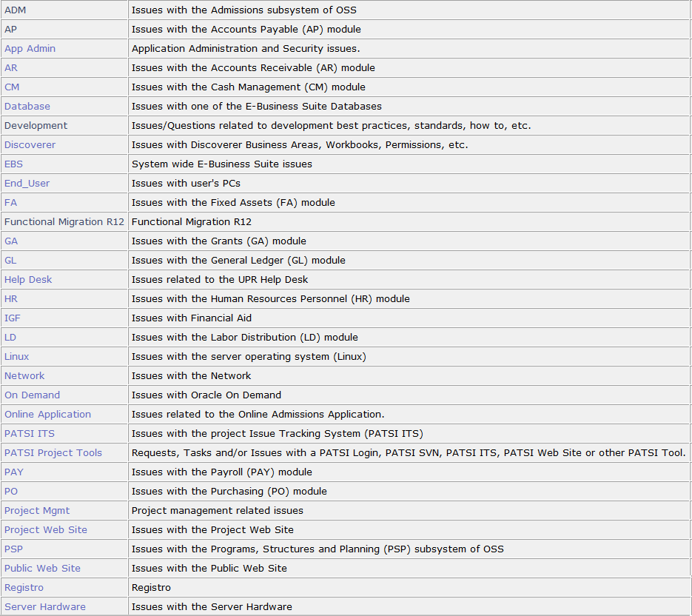Select the IGF category link
This screenshot has height=616, width=692.
point(13,318)
